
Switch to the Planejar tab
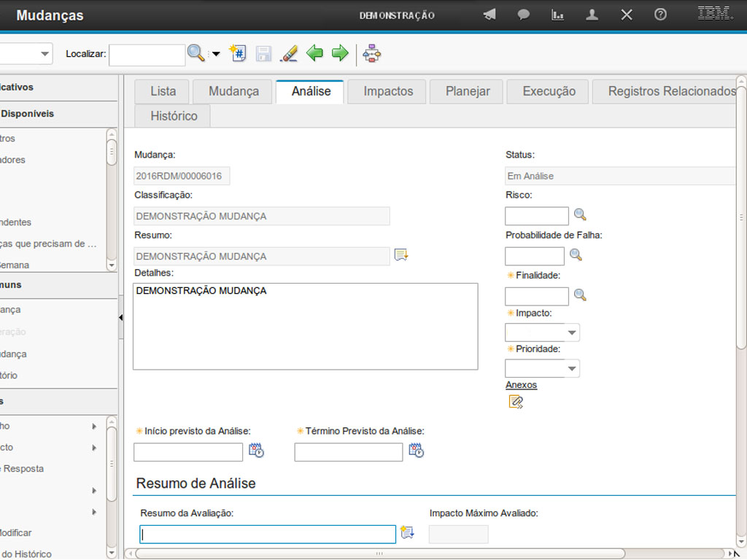(468, 91)
